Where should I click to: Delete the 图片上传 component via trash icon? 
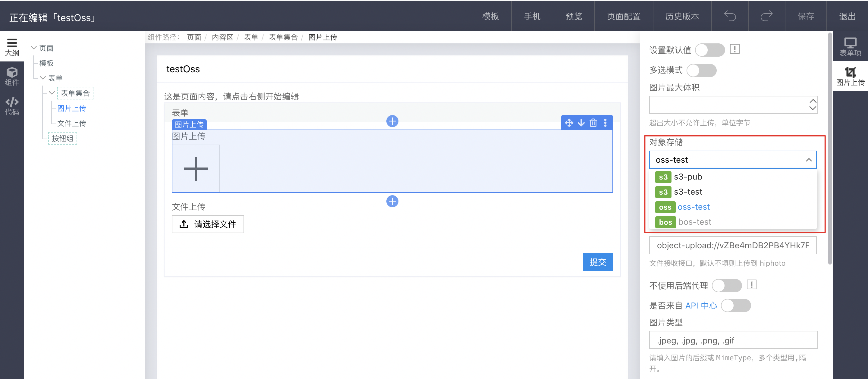[593, 123]
